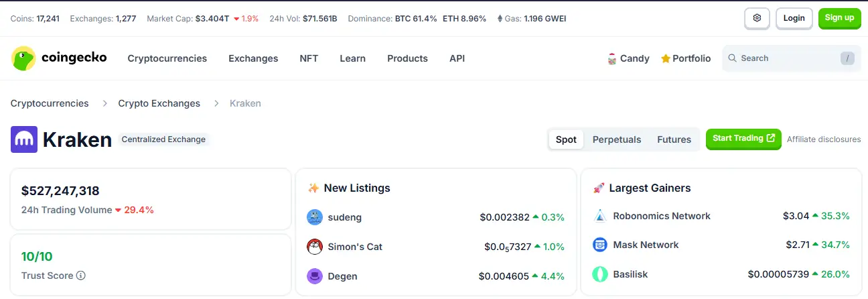Screen dimensions: 868x299
Task: Go to Cryptocurrencies breadcrumb
Action: pyautogui.click(x=50, y=103)
